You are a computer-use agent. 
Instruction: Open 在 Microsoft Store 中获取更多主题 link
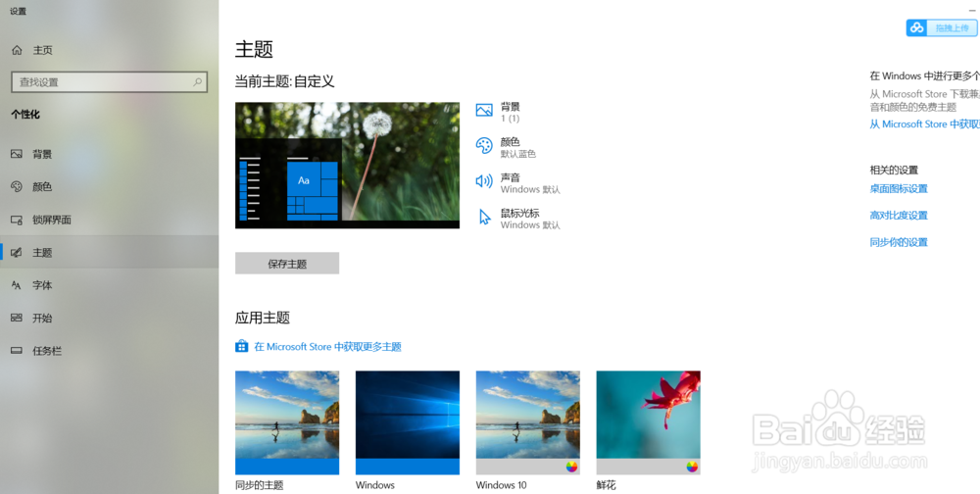click(x=327, y=346)
